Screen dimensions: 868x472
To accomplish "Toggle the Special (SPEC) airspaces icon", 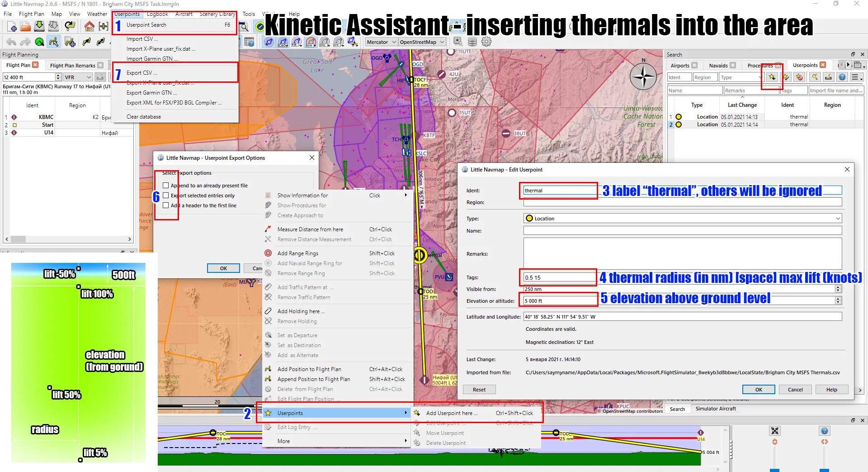I will (x=324, y=42).
